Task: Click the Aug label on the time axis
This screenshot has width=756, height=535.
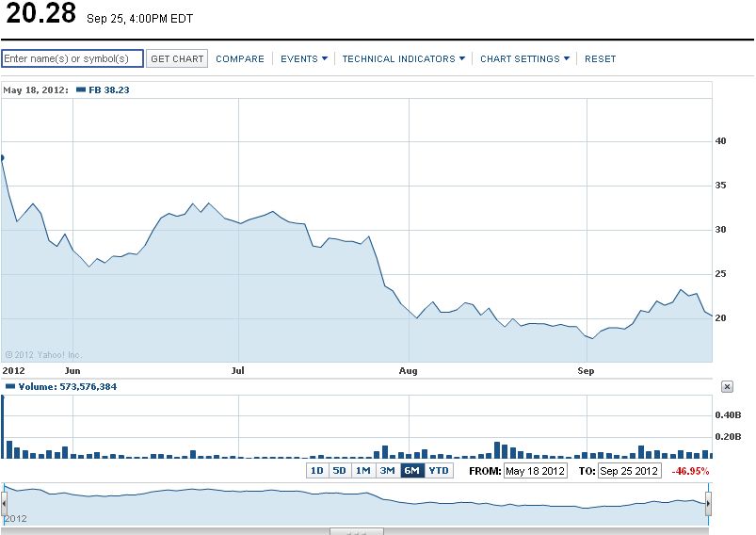Action: pyautogui.click(x=408, y=371)
